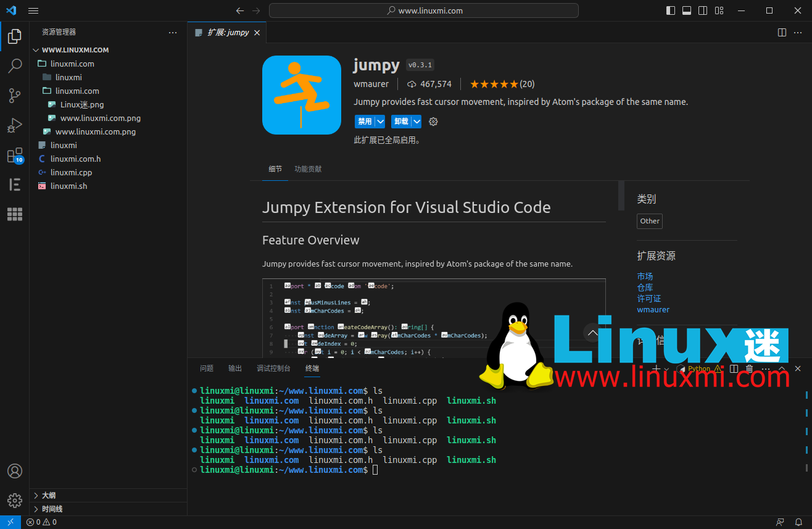Open the Source Control view

tap(15, 95)
